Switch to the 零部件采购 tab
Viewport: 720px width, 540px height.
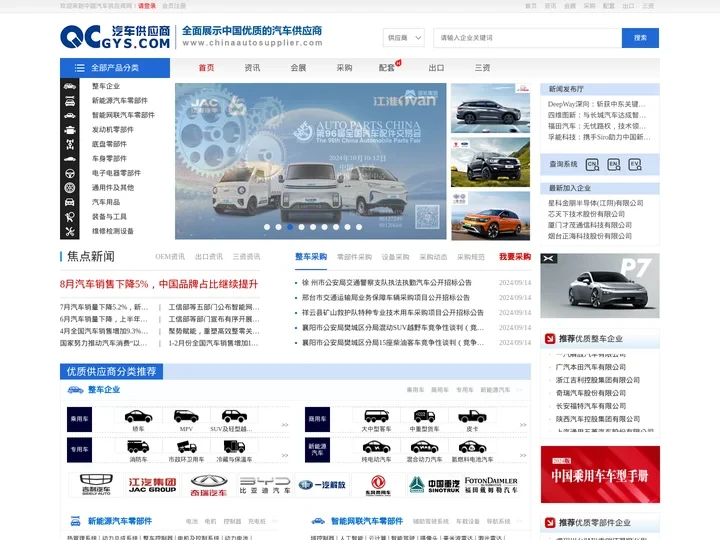354,257
